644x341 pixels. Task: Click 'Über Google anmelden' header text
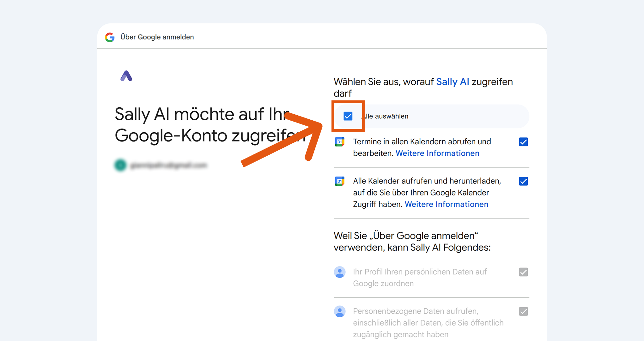[157, 37]
